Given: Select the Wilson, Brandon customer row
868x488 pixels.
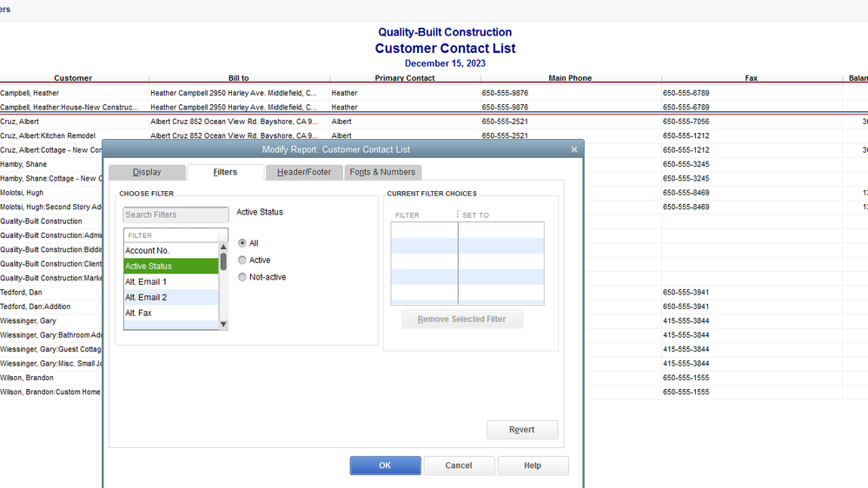Looking at the screenshot, I should click(x=27, y=378).
